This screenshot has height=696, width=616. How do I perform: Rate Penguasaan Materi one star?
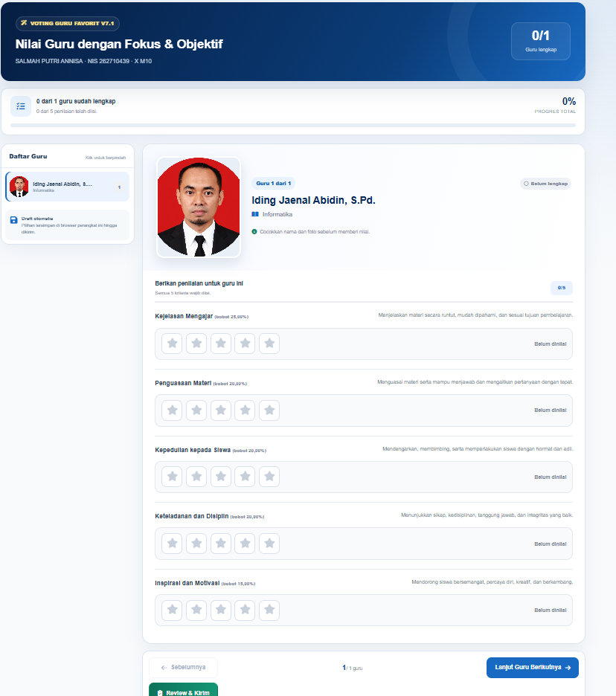[173, 410]
